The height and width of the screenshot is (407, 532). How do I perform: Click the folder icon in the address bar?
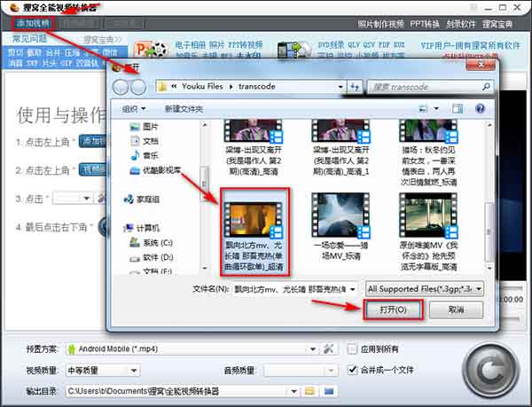click(162, 87)
